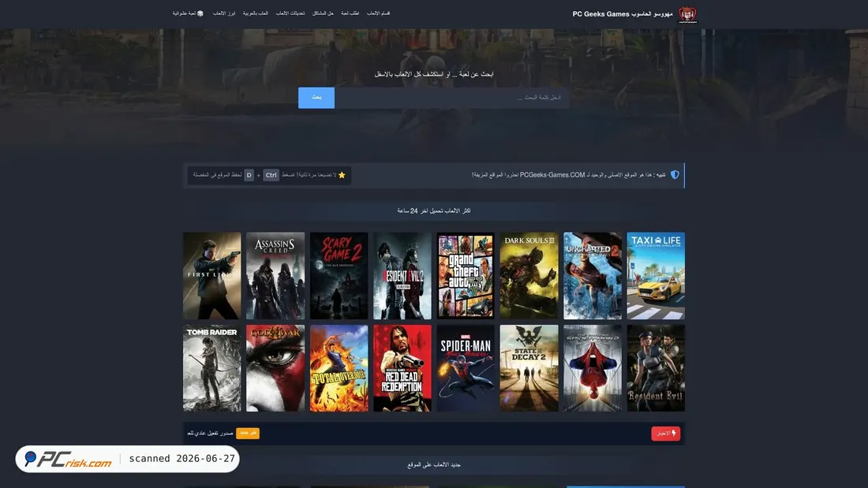The image size is (868, 488).
Task: Click the yellow star bookmark icon
Action: 342,175
